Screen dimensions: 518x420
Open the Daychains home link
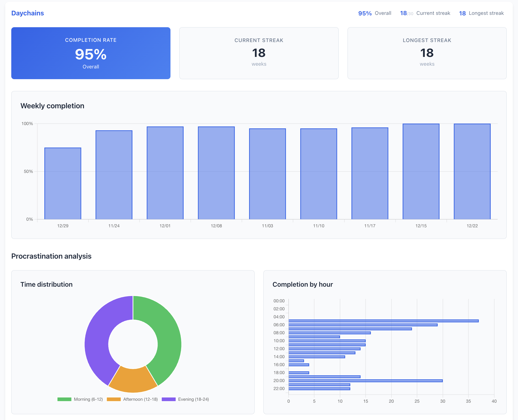pos(27,13)
